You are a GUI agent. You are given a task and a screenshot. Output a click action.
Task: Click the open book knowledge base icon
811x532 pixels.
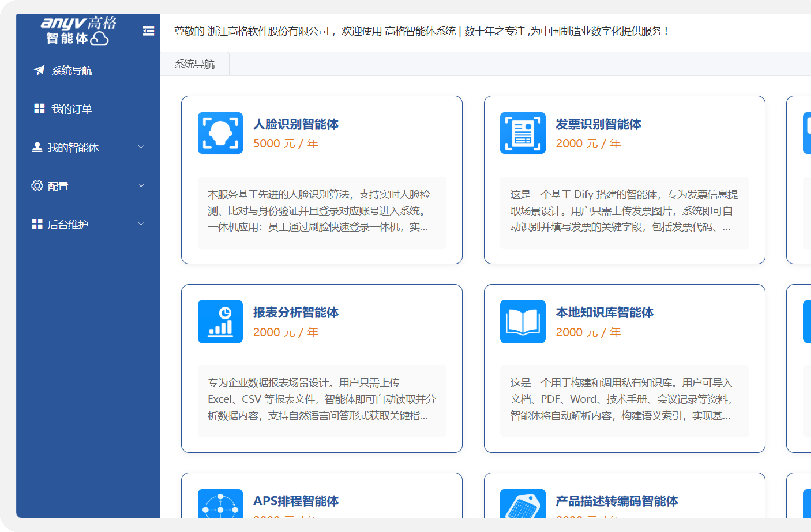coord(522,321)
